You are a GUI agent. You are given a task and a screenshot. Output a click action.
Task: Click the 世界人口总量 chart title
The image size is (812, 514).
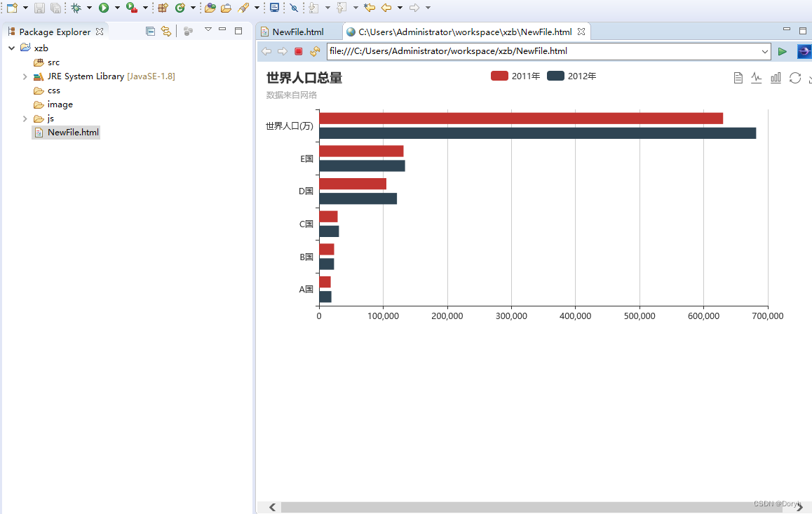pyautogui.click(x=304, y=78)
